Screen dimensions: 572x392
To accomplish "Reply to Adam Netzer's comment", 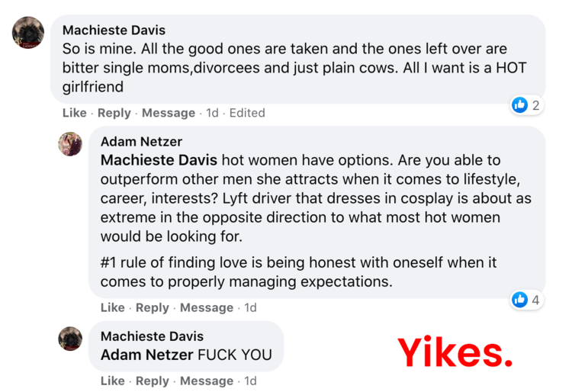I will point(152,307).
